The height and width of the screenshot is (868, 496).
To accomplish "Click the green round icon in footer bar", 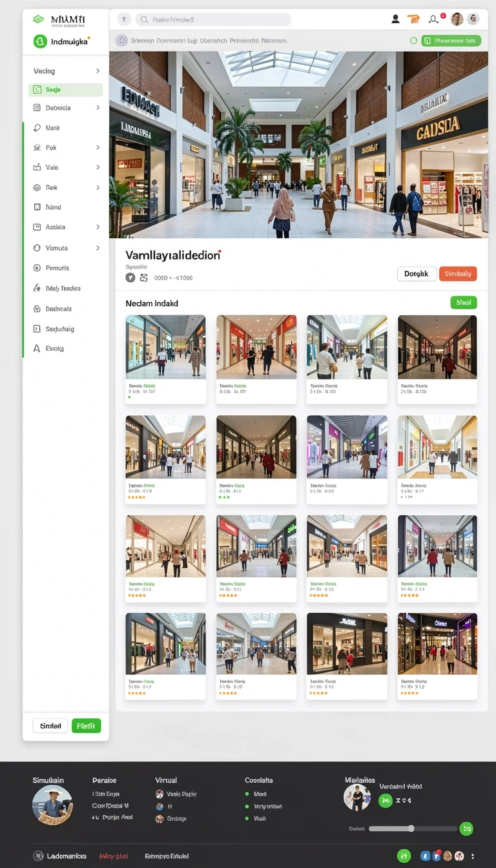I will [x=404, y=856].
